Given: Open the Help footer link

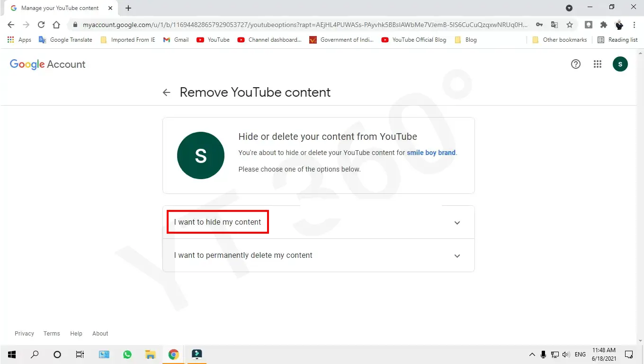Looking at the screenshot, I should pos(76,334).
